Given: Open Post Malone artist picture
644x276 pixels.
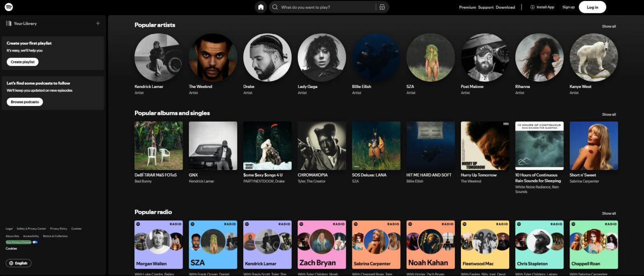Looking at the screenshot, I should [x=485, y=57].
